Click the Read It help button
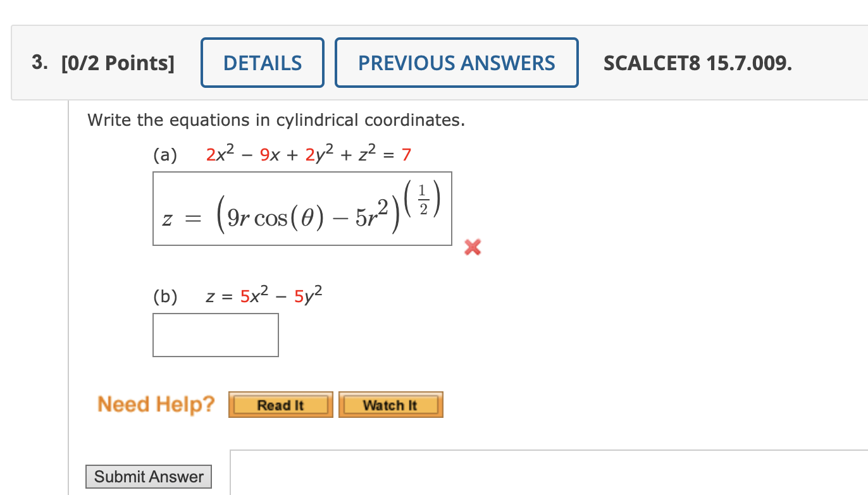868x495 pixels. (x=280, y=405)
